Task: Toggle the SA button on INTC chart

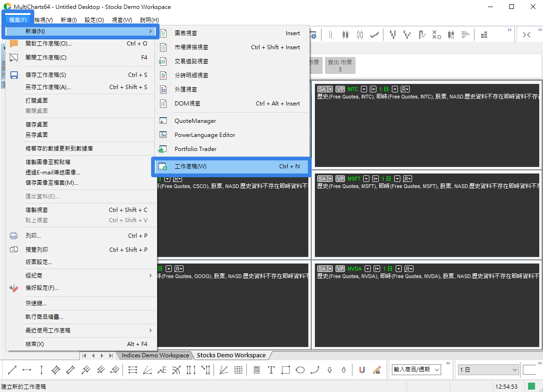Action: pos(322,89)
